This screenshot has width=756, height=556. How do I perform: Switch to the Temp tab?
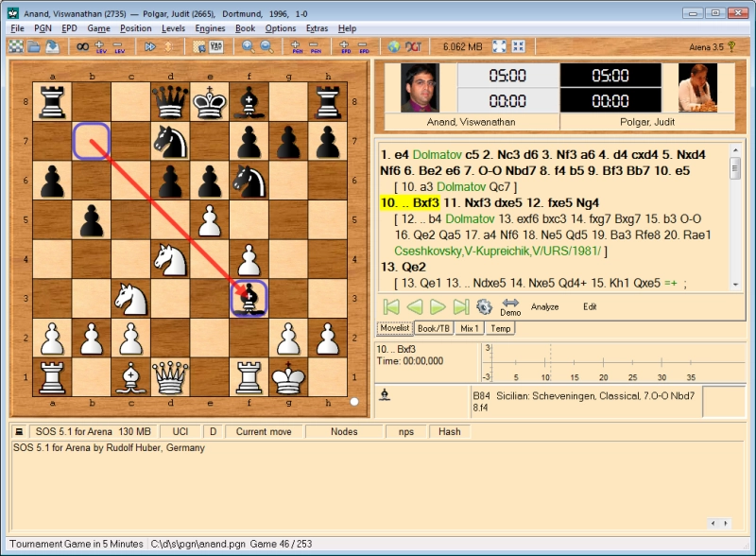tap(501, 329)
